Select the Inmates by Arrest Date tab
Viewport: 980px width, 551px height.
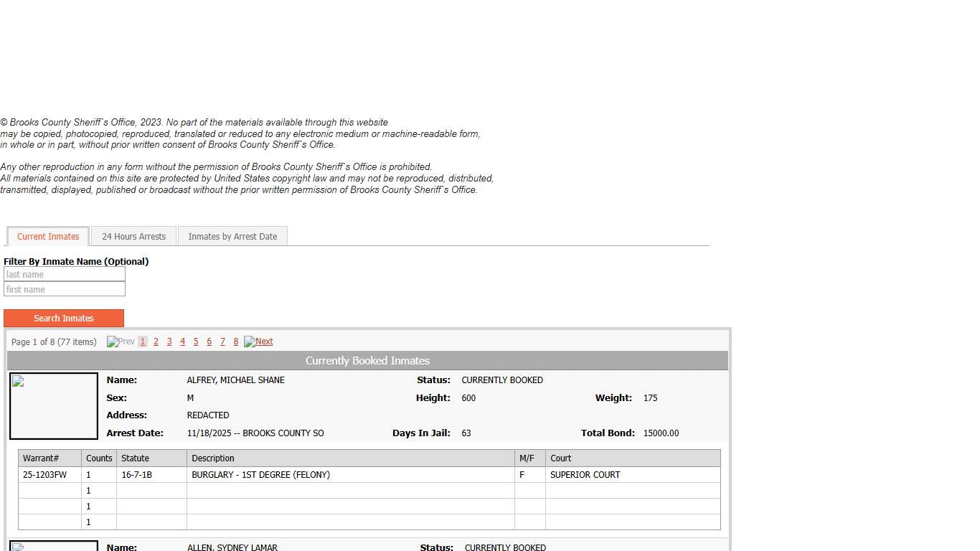[232, 237]
